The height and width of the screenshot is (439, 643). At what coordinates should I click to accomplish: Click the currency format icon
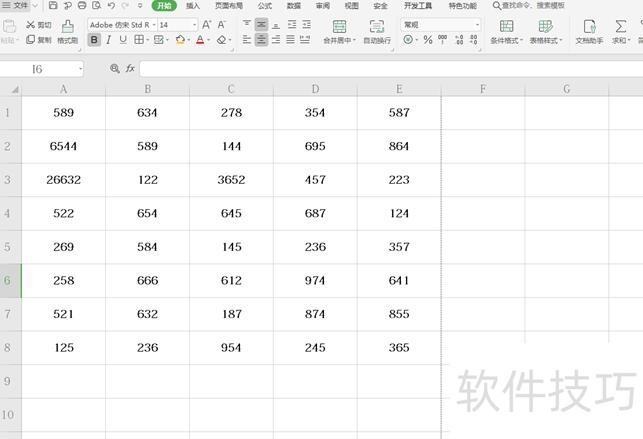(x=408, y=40)
